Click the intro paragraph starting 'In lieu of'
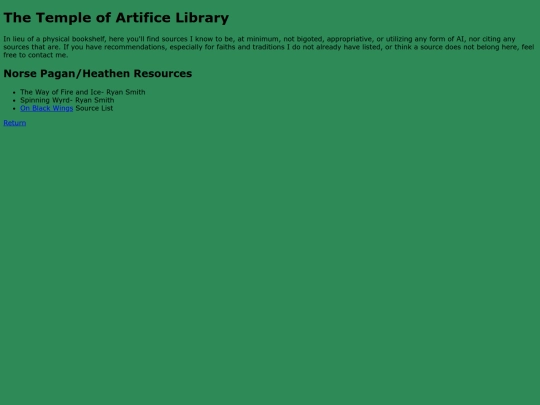Image resolution: width=540 pixels, height=405 pixels. point(269,47)
